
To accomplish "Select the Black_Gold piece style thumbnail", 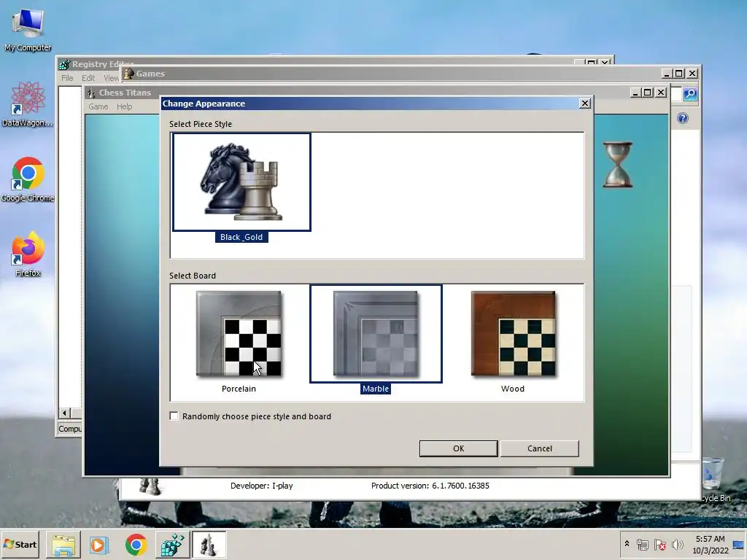I will [241, 182].
